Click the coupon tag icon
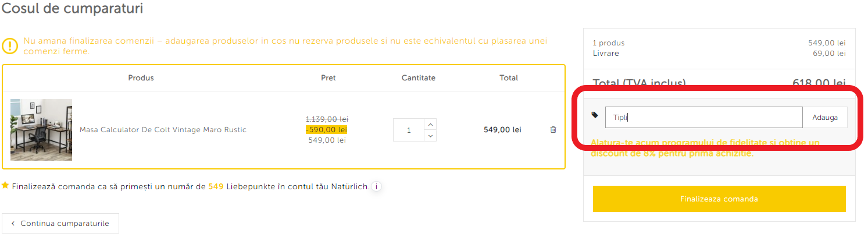868x237 pixels. coord(595,115)
